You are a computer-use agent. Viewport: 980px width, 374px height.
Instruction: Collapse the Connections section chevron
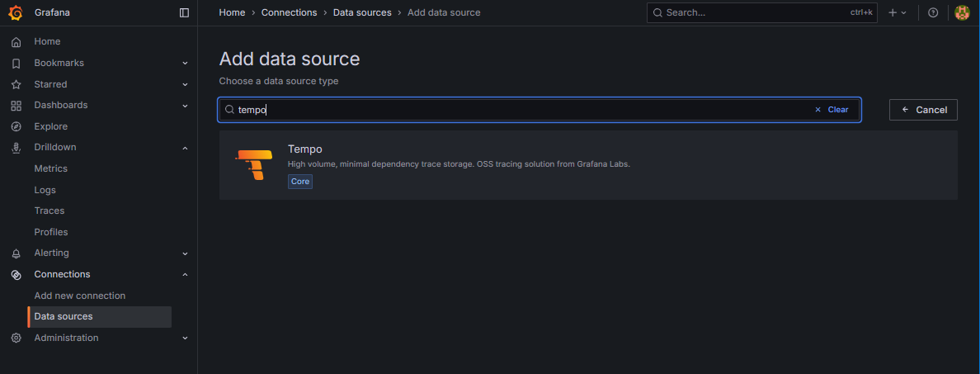point(185,275)
